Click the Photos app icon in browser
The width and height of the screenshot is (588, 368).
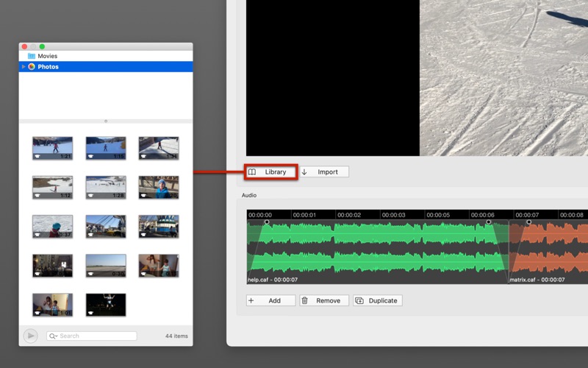tap(32, 66)
